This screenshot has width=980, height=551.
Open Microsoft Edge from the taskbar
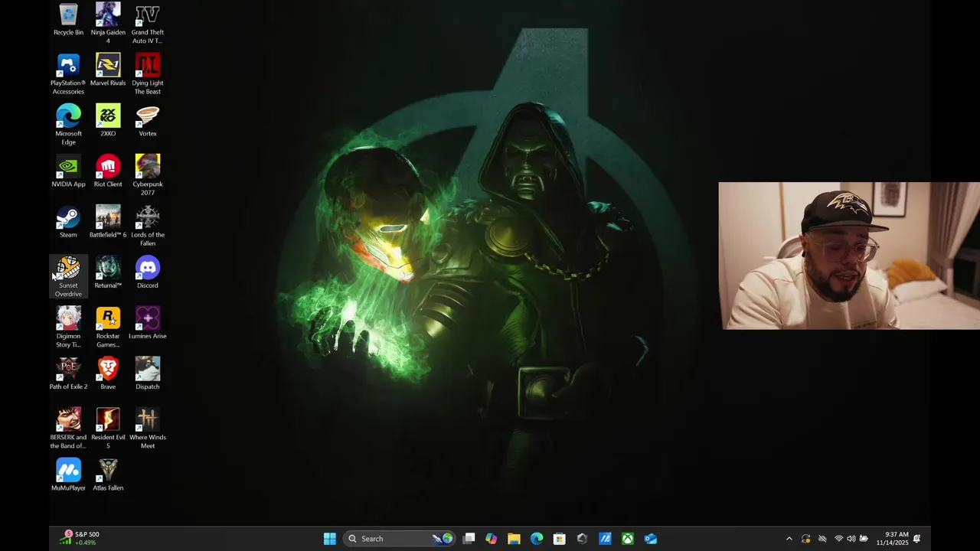pos(537,539)
